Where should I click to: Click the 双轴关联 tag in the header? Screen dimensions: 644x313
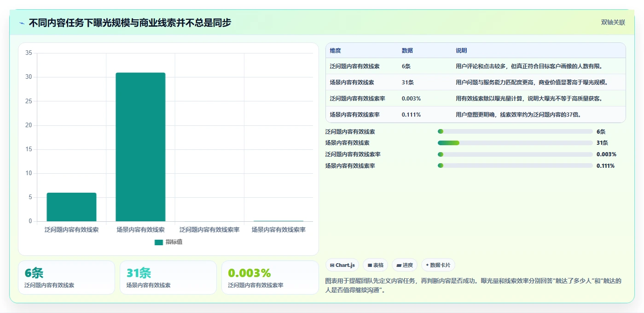point(613,22)
